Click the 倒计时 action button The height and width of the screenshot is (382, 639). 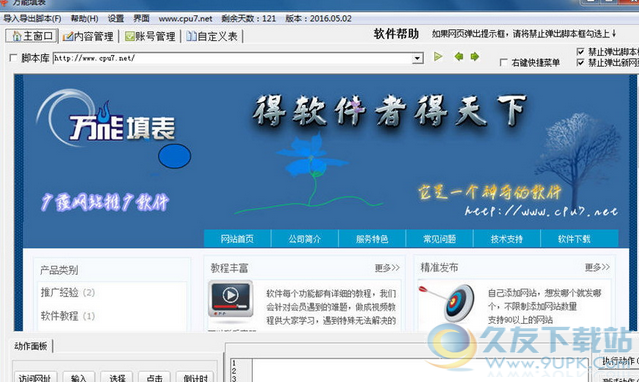(195, 378)
